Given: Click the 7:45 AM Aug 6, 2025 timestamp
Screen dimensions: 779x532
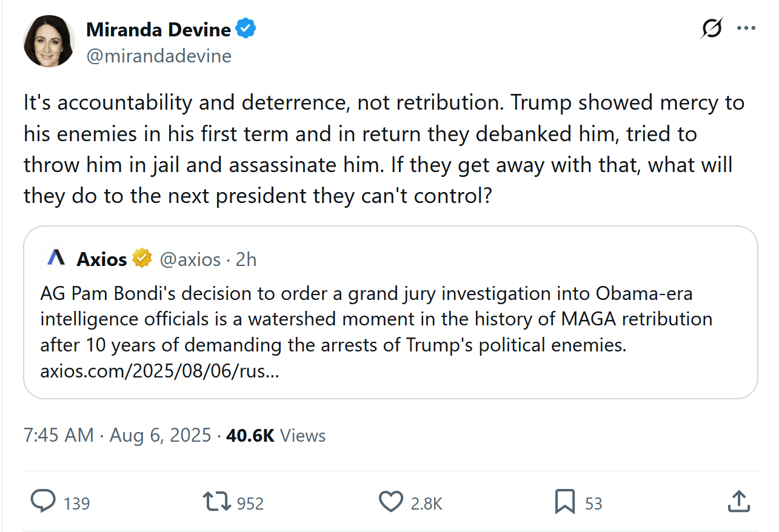Looking at the screenshot, I should coord(117,435).
